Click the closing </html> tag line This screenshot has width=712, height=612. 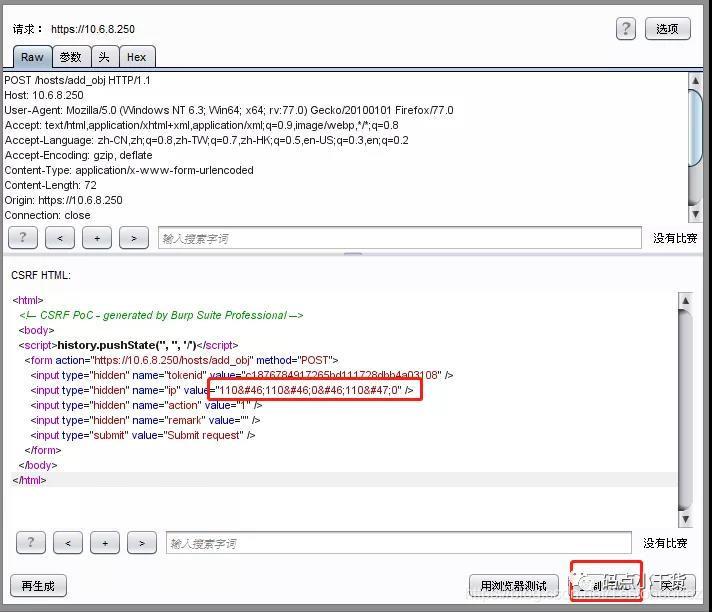click(30, 480)
